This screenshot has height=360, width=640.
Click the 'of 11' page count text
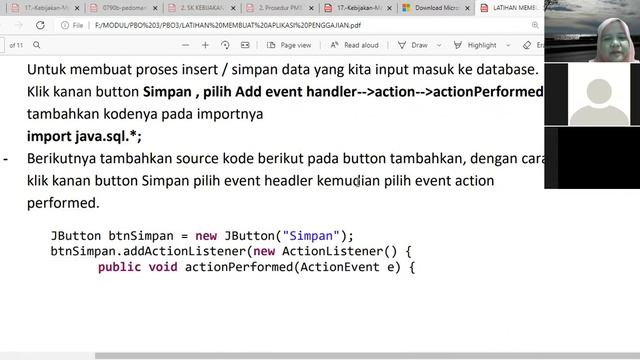[16, 45]
